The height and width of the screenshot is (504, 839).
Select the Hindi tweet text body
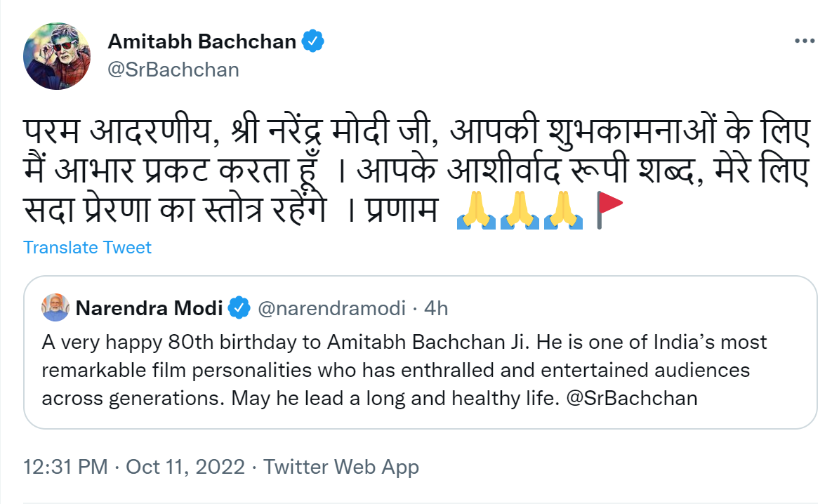point(417,171)
